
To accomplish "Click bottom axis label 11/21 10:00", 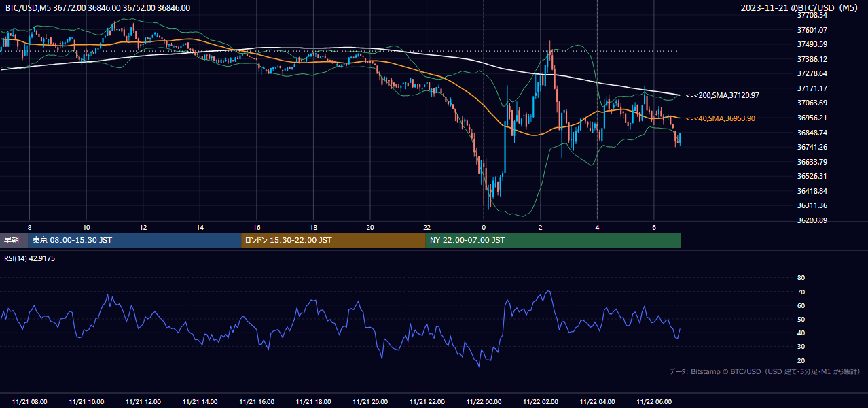I will [x=86, y=401].
